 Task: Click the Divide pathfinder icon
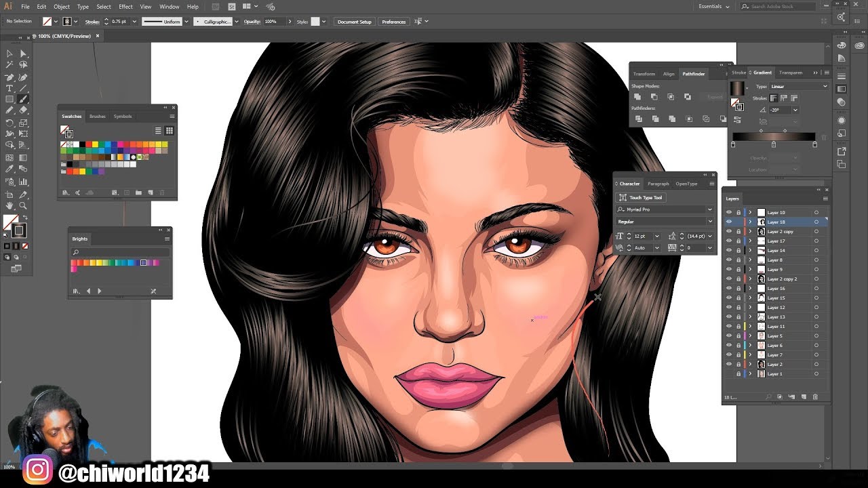[638, 119]
